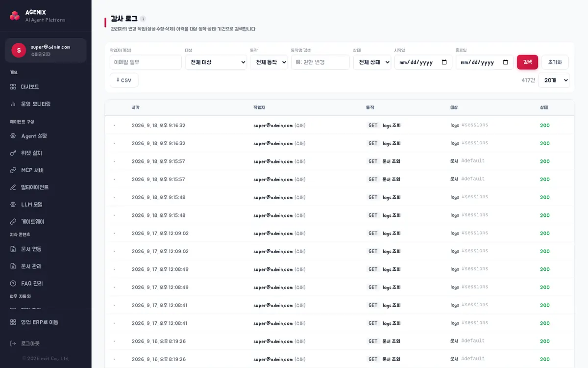
Task: Click the red 검색 button
Action: pyautogui.click(x=527, y=62)
